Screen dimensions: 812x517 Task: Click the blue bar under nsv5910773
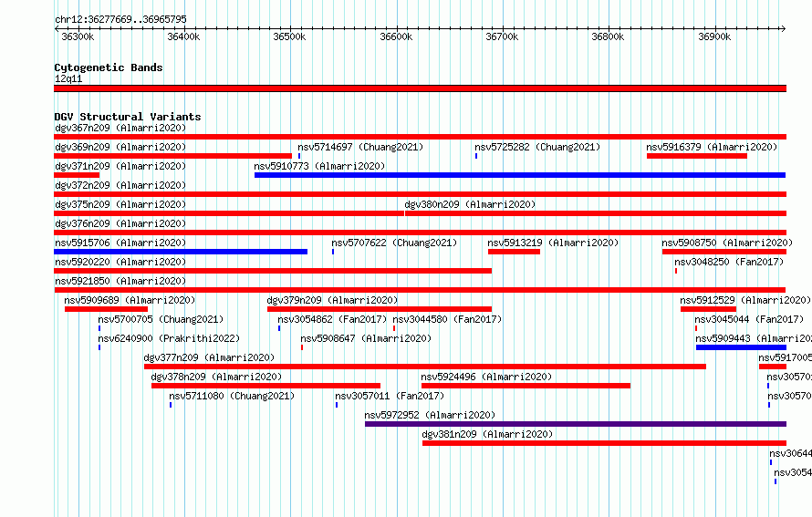click(520, 175)
